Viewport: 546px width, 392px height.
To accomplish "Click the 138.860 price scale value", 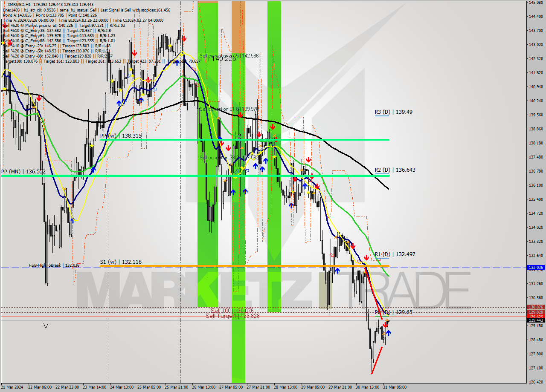I will (536, 129).
